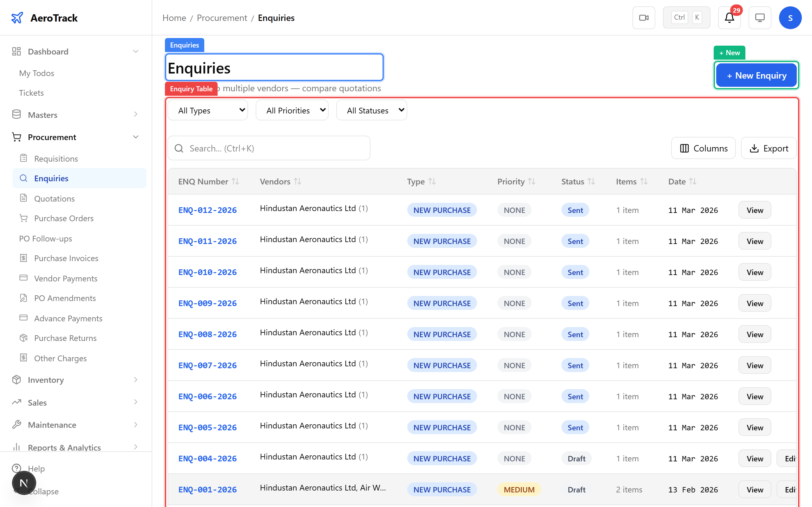Open the All Priorities dropdown
812x507 pixels.
291,110
